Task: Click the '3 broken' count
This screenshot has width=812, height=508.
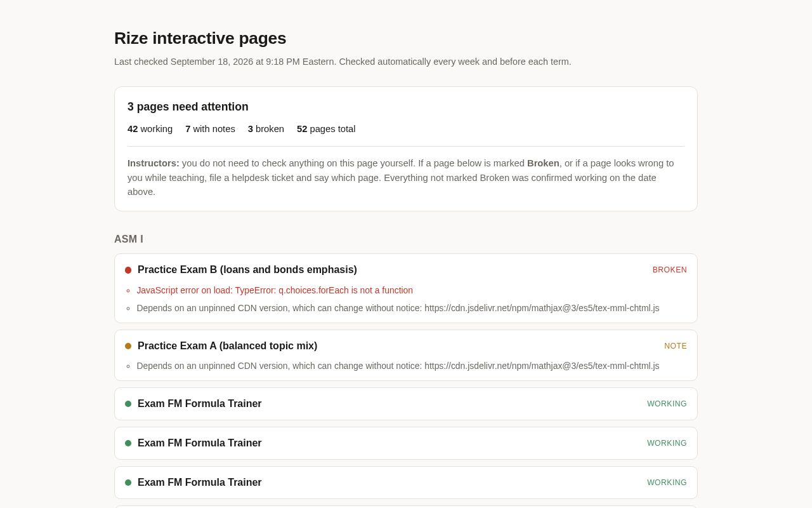Action: [x=266, y=129]
